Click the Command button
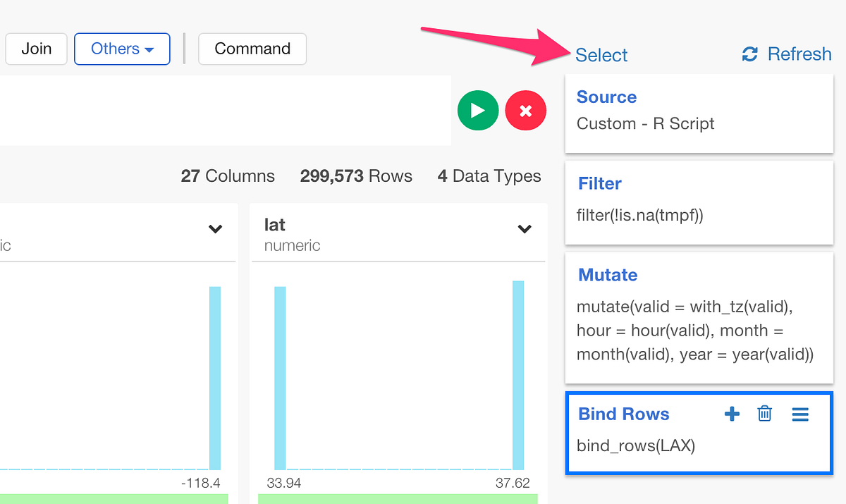Image resolution: width=846 pixels, height=504 pixels. coord(252,49)
